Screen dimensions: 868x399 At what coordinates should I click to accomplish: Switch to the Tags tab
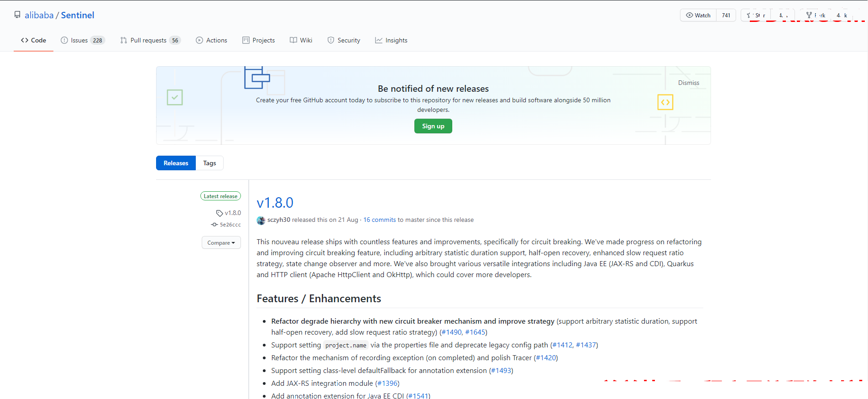(x=209, y=163)
